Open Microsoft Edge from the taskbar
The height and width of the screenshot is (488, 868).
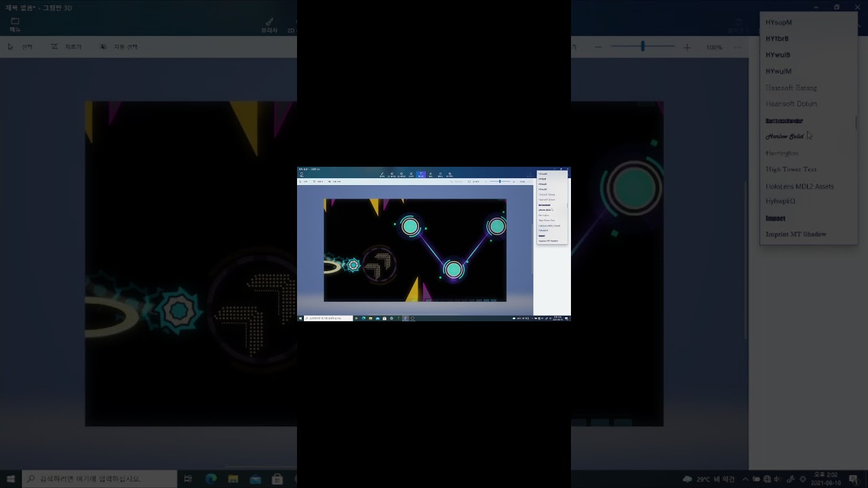pyautogui.click(x=363, y=319)
